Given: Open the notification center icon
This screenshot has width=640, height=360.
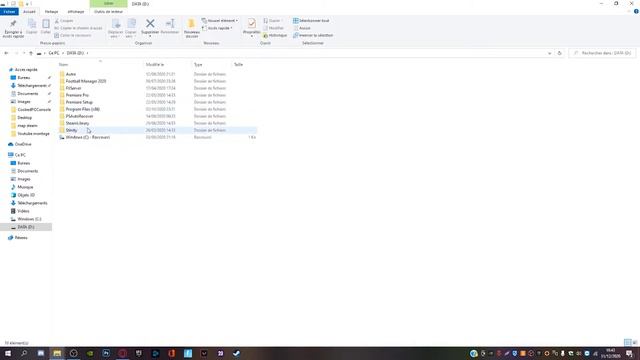Looking at the screenshot, I should [x=629, y=353].
